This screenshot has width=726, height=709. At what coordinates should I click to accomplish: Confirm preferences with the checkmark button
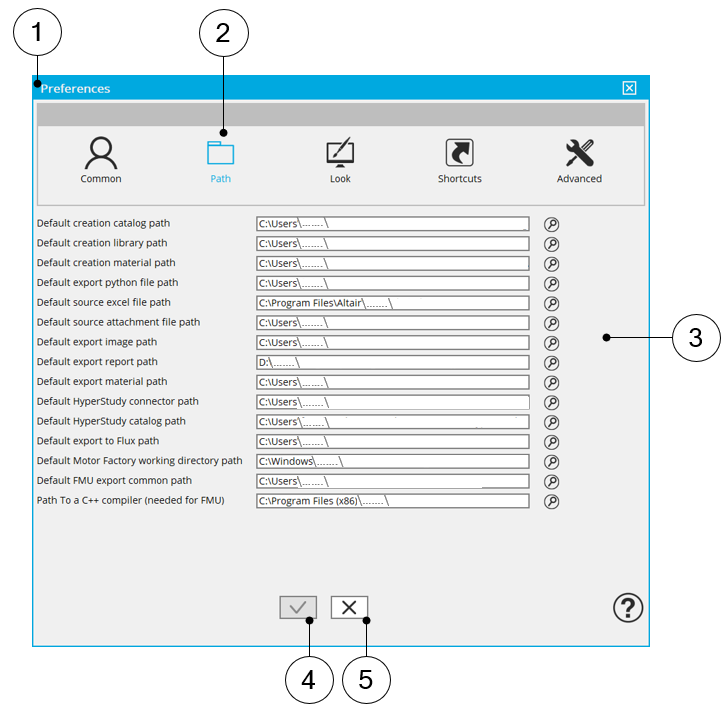point(298,607)
